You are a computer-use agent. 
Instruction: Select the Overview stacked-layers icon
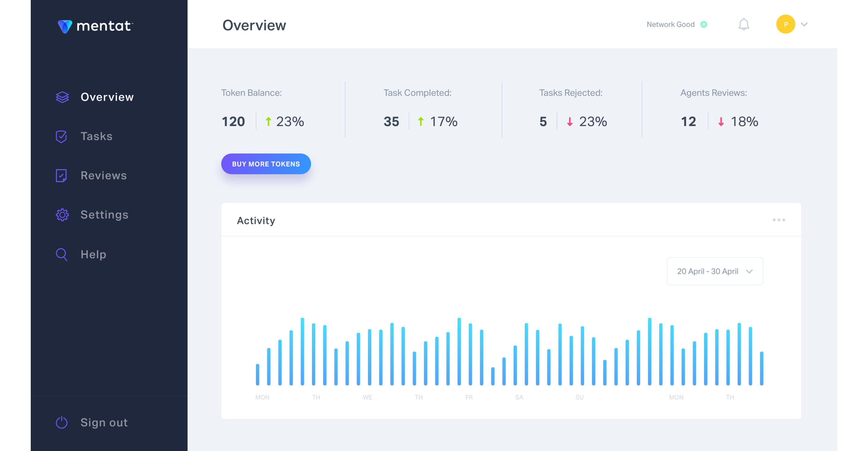(x=62, y=97)
